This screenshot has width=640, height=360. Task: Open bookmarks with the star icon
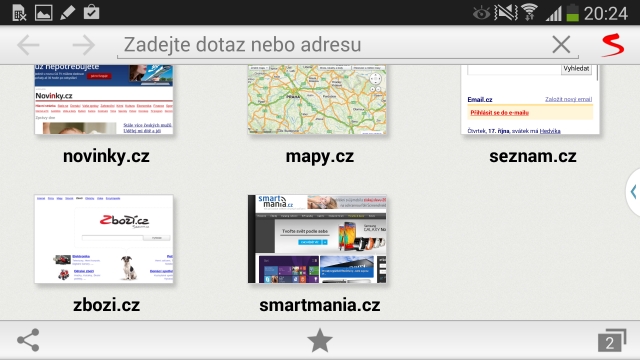[x=320, y=340]
